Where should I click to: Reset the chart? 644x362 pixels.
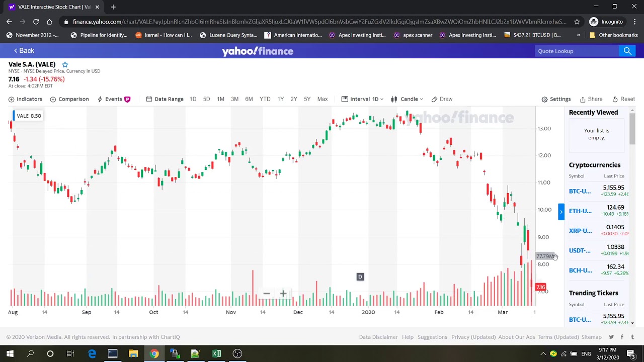coord(623,99)
